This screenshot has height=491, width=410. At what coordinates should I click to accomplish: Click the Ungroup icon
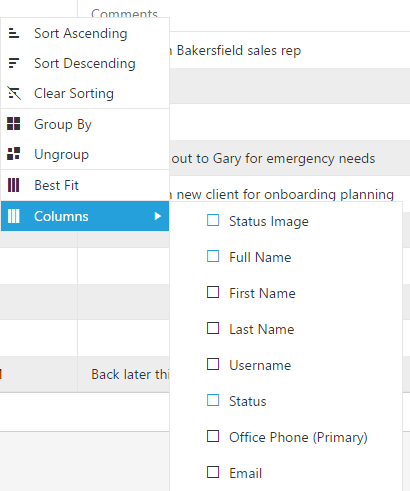click(x=14, y=154)
